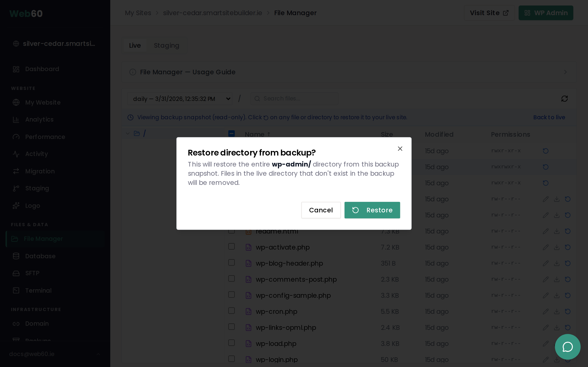Clear the select-all checkbox in the header

231,133
